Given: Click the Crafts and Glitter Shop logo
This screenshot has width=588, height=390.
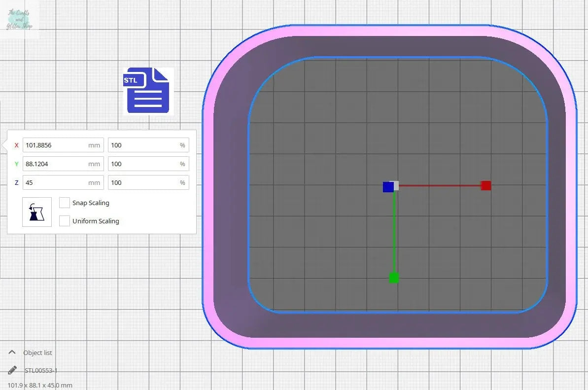Looking at the screenshot, I should pos(20,20).
